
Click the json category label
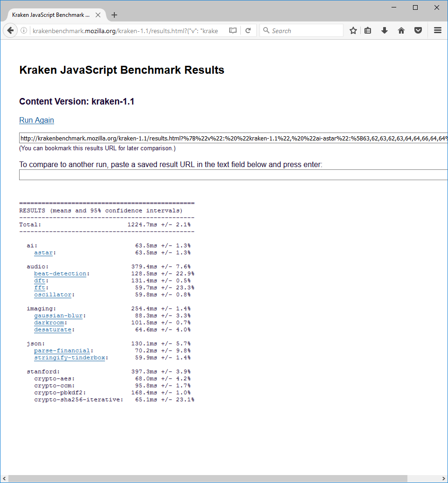(36, 344)
